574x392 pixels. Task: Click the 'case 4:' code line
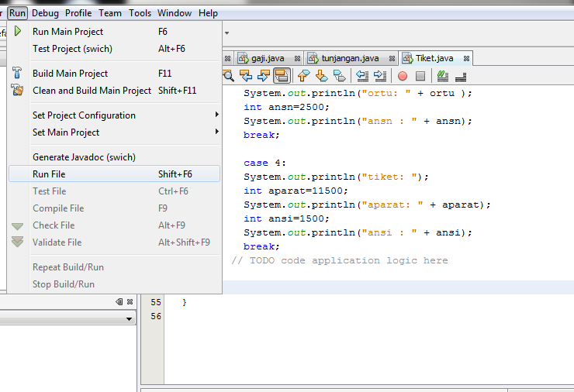click(265, 163)
